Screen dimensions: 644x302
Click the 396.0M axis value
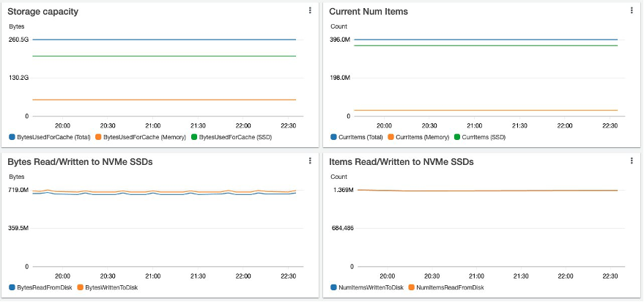pyautogui.click(x=340, y=40)
